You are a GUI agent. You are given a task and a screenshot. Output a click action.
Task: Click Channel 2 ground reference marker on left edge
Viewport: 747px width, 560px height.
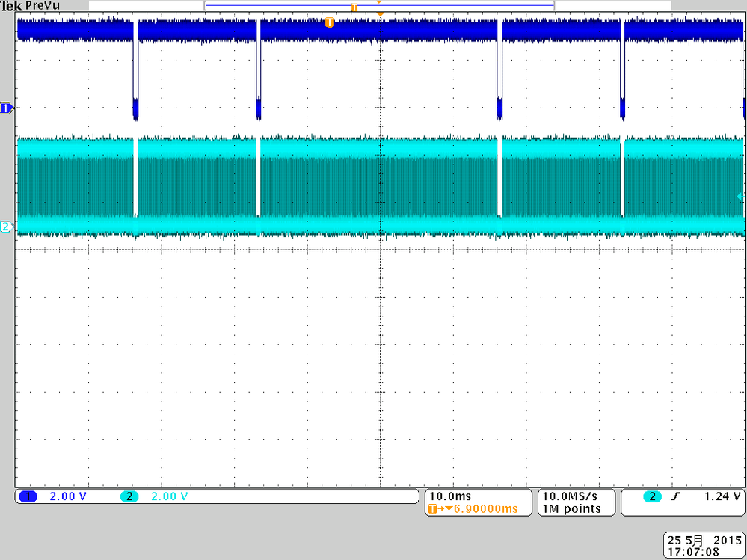point(5,225)
